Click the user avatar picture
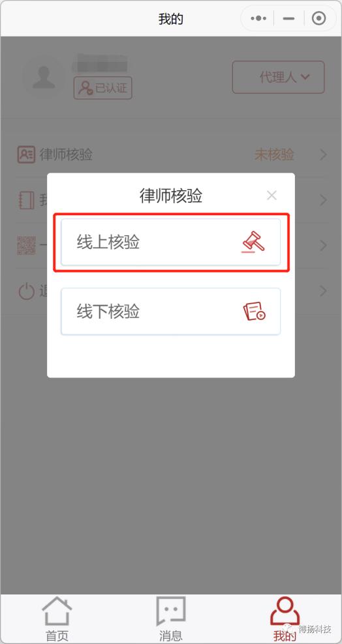Image resolution: width=342 pixels, height=644 pixels. pos(43,77)
